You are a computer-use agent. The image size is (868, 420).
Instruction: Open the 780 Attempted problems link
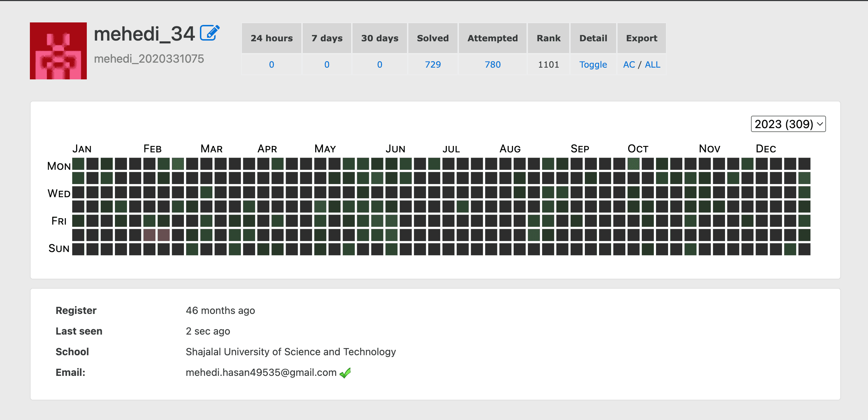click(x=492, y=64)
